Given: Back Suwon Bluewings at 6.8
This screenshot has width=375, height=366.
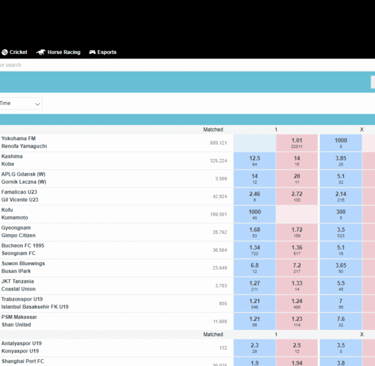Looking at the screenshot, I should tap(255, 268).
